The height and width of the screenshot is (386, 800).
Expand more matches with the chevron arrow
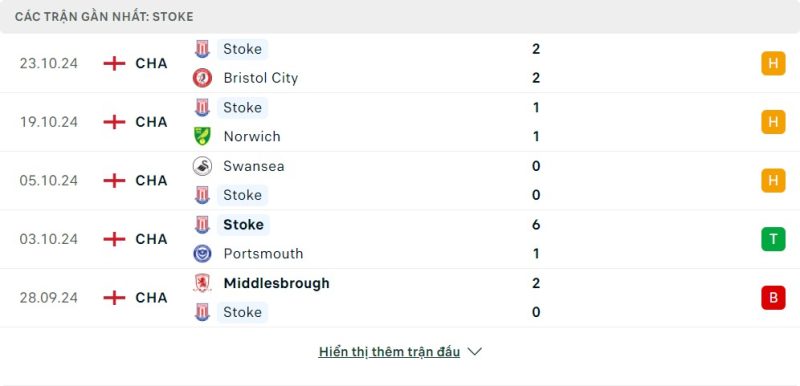[x=474, y=352]
